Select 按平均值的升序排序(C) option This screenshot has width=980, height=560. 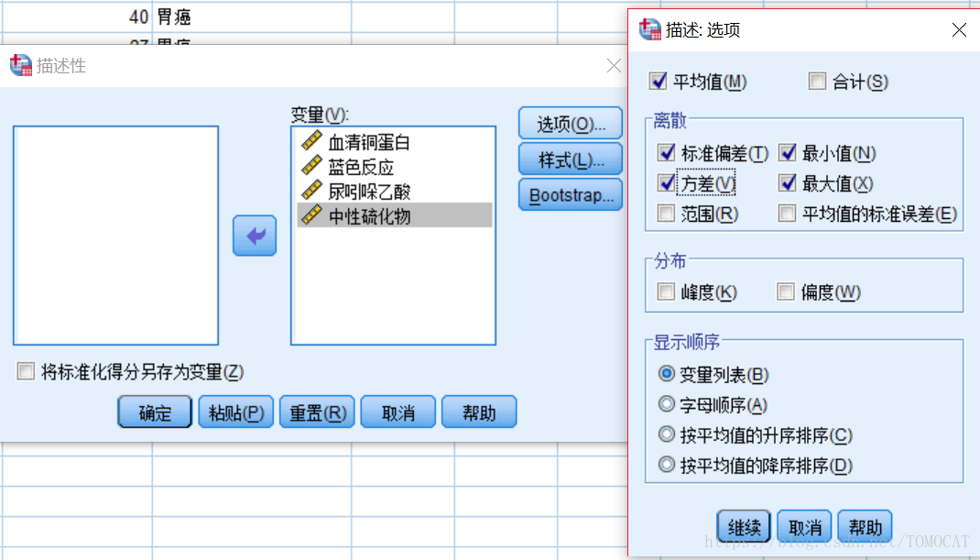pos(666,434)
